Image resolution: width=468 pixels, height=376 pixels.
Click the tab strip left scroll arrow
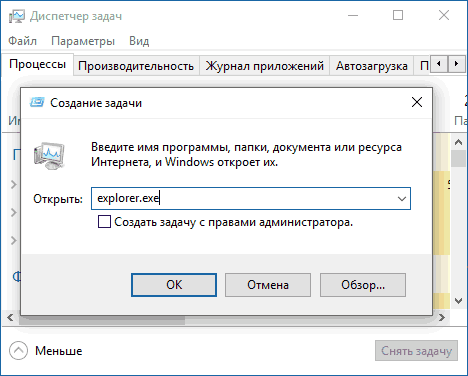click(x=439, y=63)
